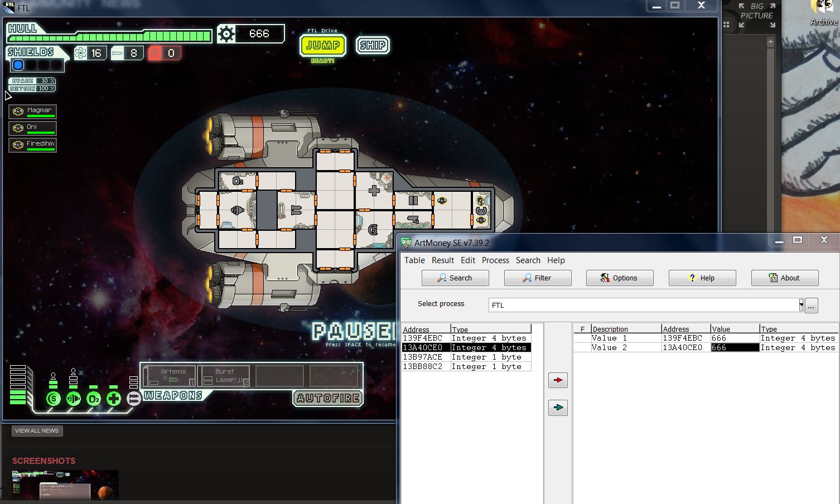Click the ArtMoney title bar app icon
The height and width of the screenshot is (504, 840).
tap(406, 243)
